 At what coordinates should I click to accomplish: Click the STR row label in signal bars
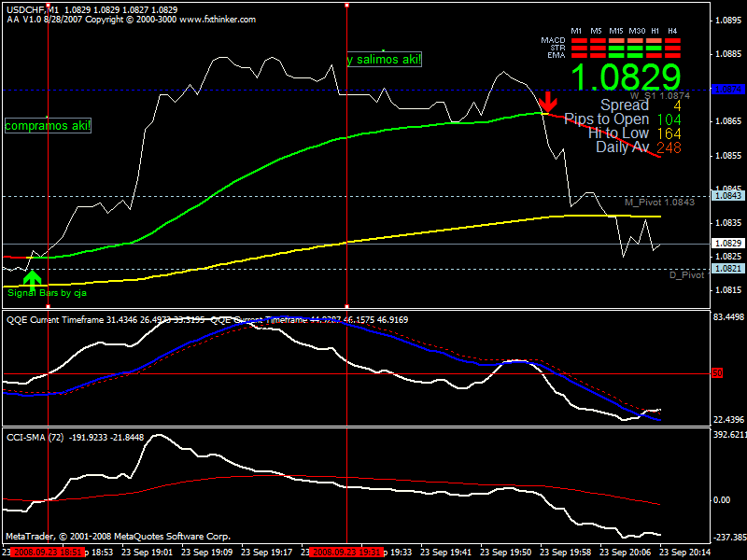(557, 48)
